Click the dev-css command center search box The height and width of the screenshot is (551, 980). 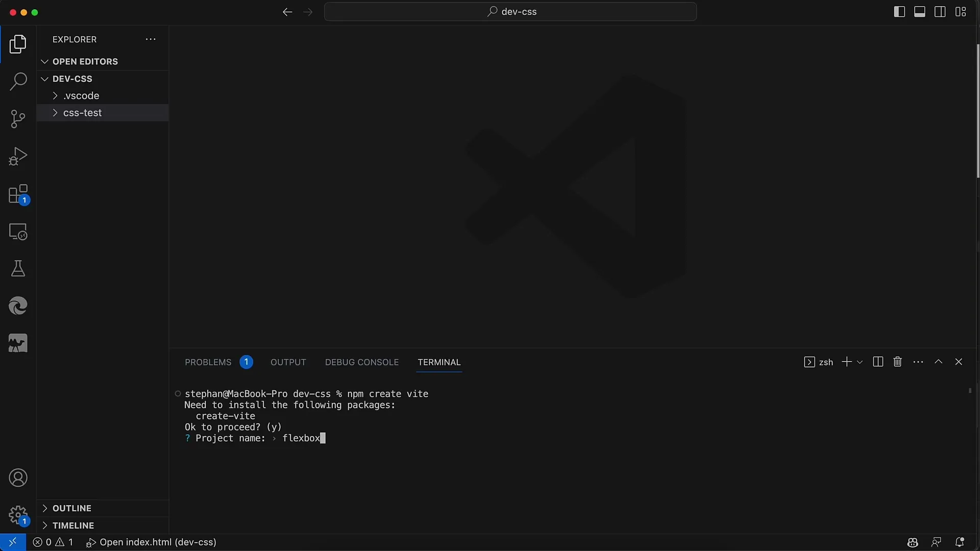coord(510,12)
